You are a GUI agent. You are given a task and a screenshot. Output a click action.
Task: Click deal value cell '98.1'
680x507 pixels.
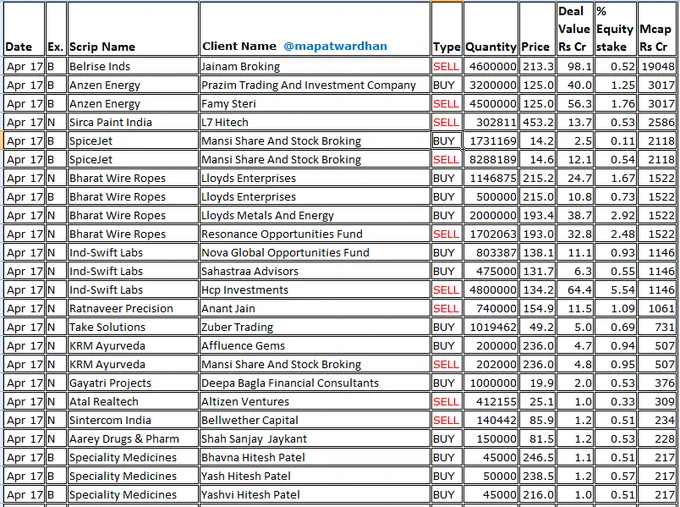(x=575, y=66)
